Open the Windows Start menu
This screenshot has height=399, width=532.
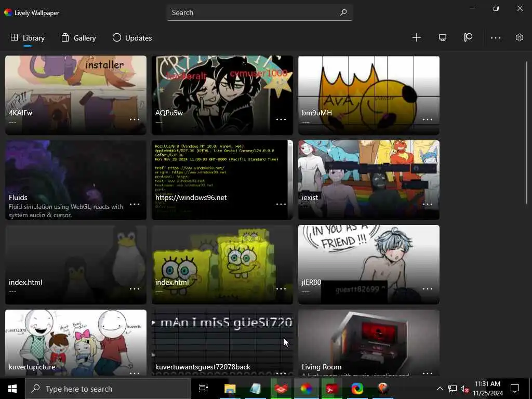[x=12, y=389]
